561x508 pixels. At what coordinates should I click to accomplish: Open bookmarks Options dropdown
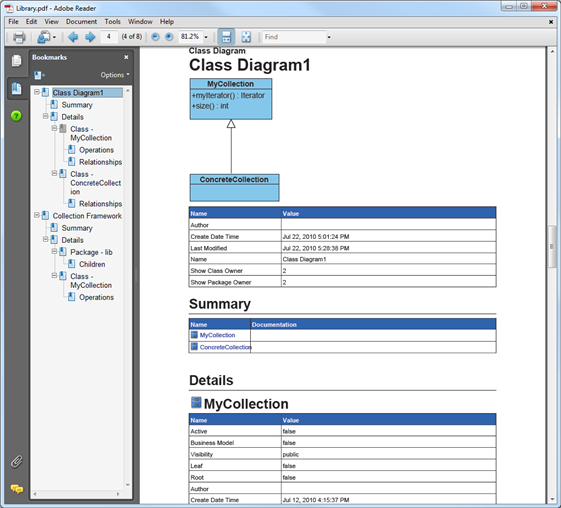point(114,75)
